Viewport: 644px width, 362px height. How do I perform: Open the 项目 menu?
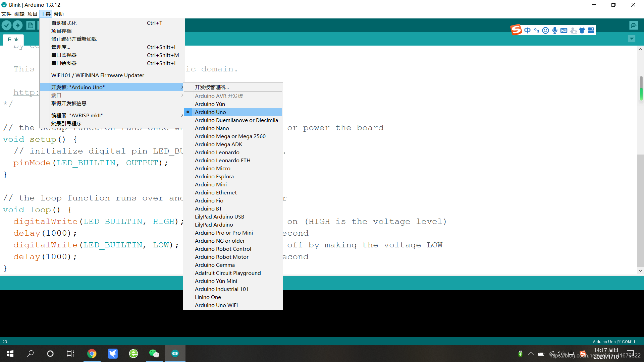(x=33, y=14)
